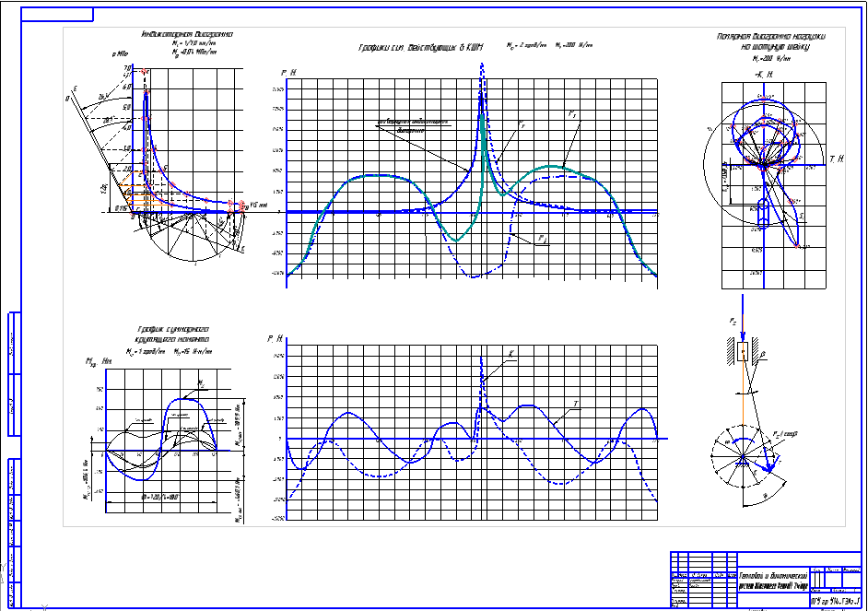868x611 pixels.
Task: Click the 'T, H' axis label on polar diagram
Action: point(836,159)
